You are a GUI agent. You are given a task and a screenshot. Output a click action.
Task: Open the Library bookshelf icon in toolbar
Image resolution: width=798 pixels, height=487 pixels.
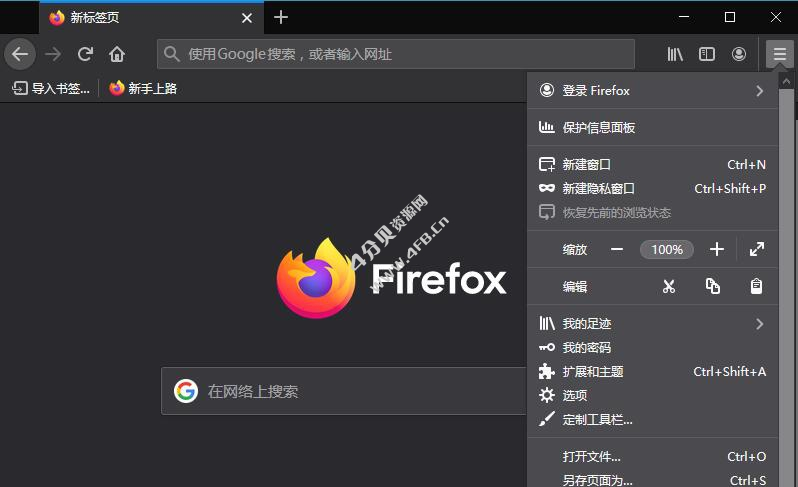coord(675,54)
